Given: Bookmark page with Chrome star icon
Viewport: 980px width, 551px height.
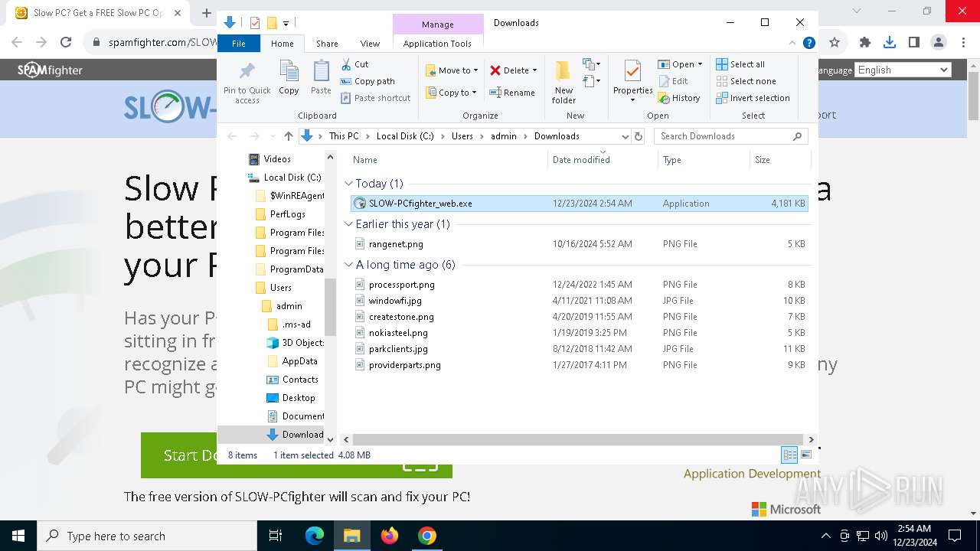Looking at the screenshot, I should pyautogui.click(x=835, y=43).
